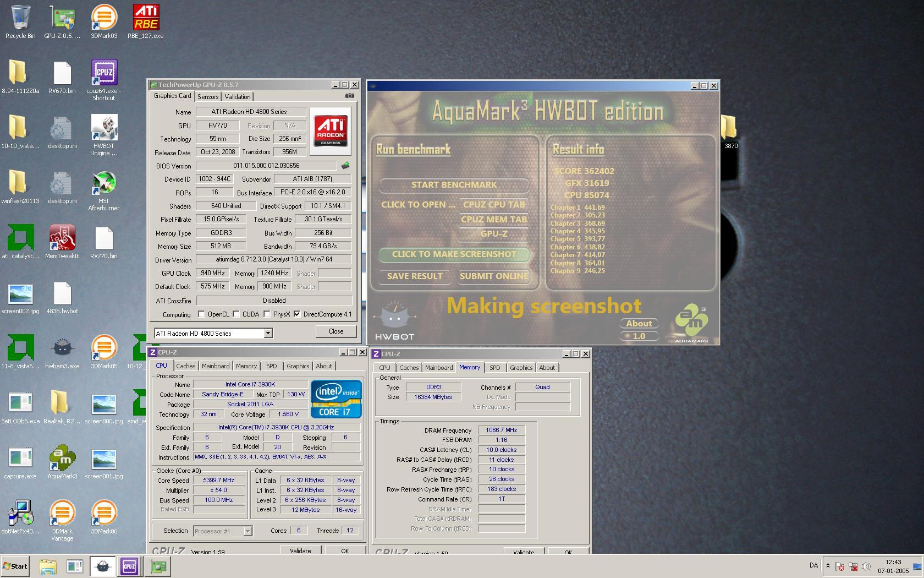Open Windows Explorer from the taskbar
The width and height of the screenshot is (924, 578).
pos(48,566)
